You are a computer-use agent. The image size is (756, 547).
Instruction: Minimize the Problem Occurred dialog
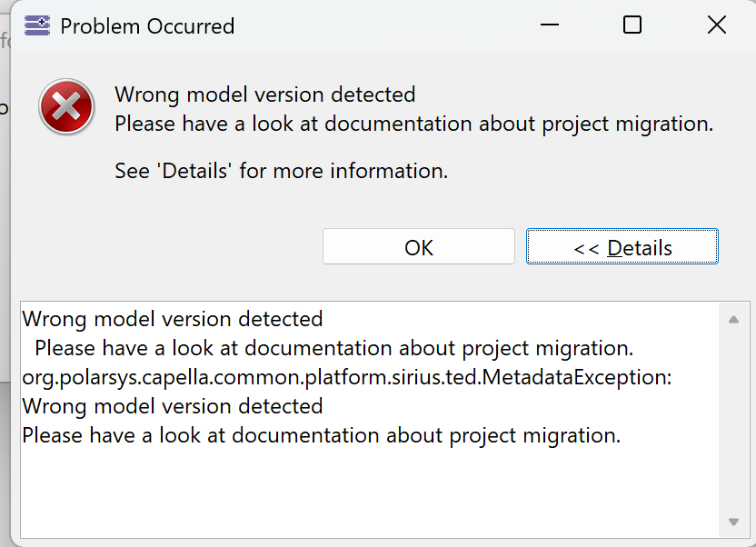pyautogui.click(x=548, y=25)
